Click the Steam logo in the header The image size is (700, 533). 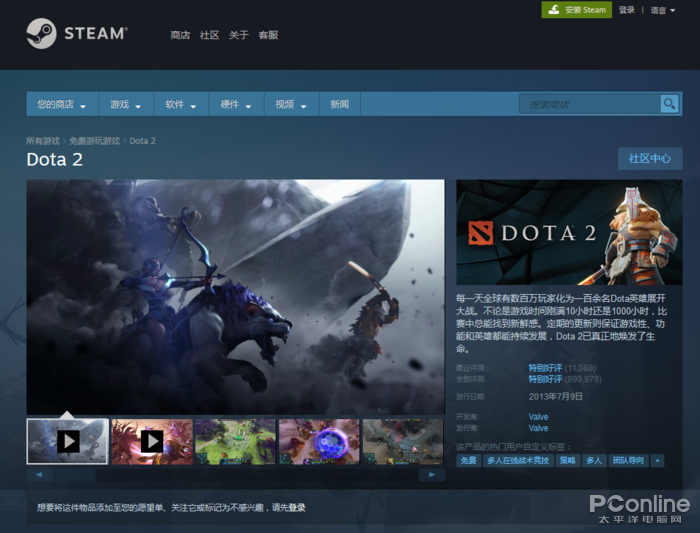tap(77, 33)
